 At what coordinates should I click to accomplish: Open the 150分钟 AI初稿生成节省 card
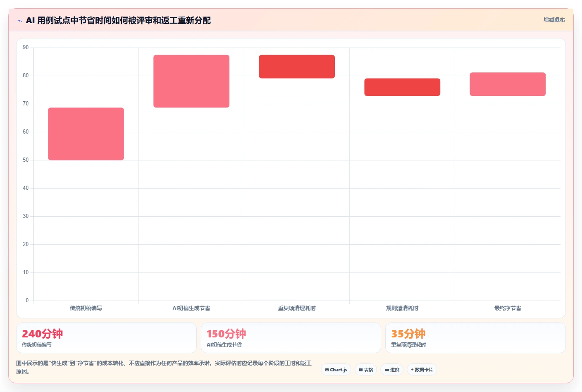tap(291, 338)
